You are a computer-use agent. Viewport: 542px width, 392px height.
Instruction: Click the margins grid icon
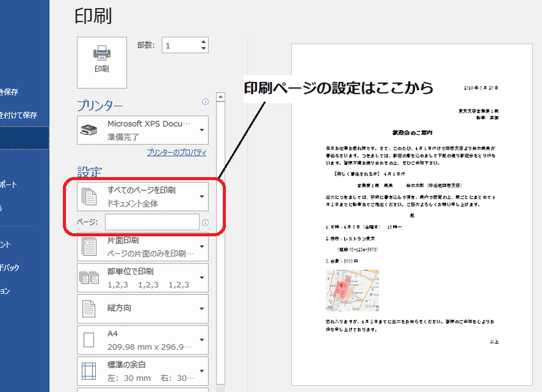click(89, 371)
